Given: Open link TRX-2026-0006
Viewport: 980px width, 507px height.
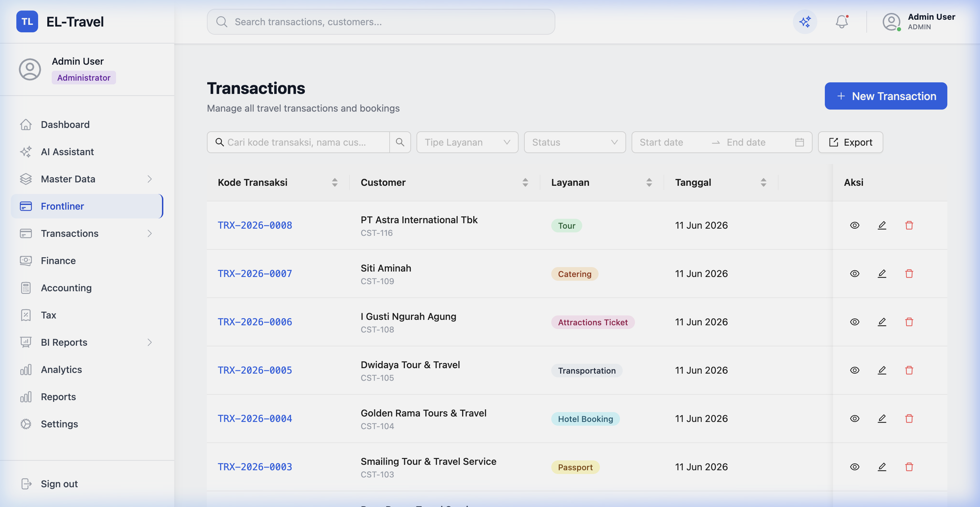Looking at the screenshot, I should (255, 322).
